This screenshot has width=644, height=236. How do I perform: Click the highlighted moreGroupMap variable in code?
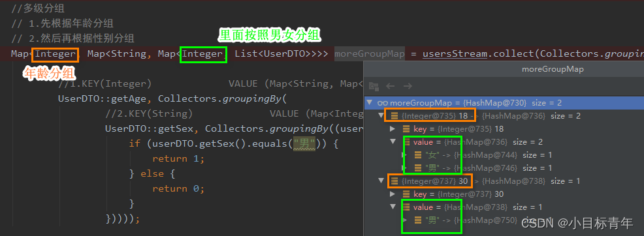(369, 53)
